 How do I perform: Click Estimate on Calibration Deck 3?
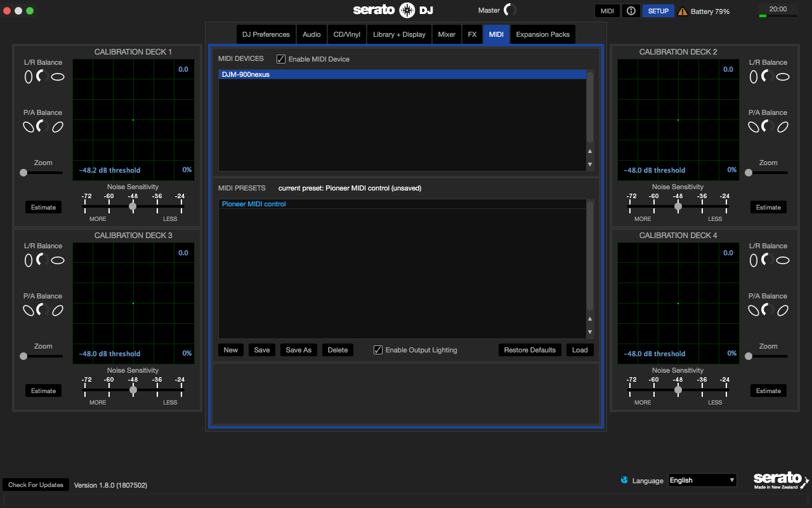[x=43, y=391]
